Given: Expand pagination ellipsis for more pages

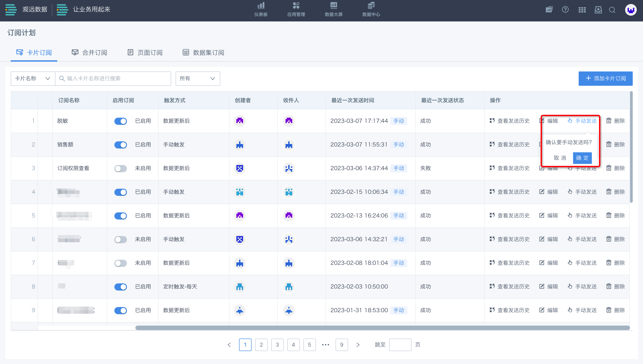Looking at the screenshot, I should pyautogui.click(x=325, y=345).
